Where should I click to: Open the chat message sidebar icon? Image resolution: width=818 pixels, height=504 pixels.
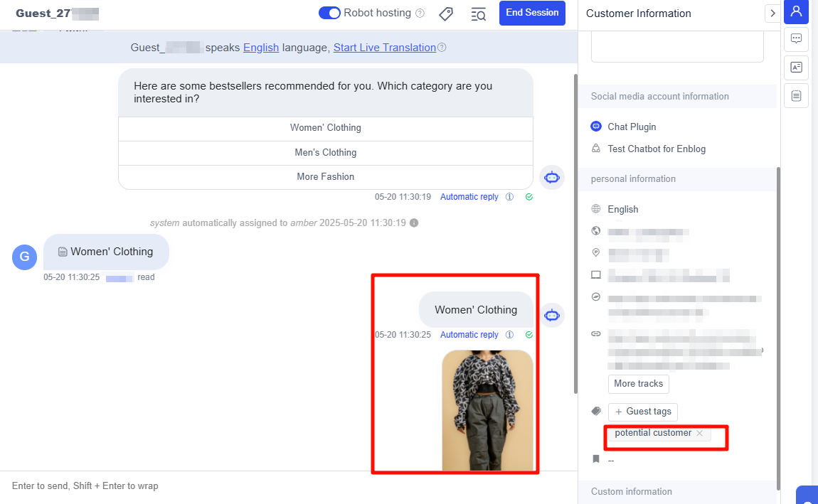[x=796, y=39]
